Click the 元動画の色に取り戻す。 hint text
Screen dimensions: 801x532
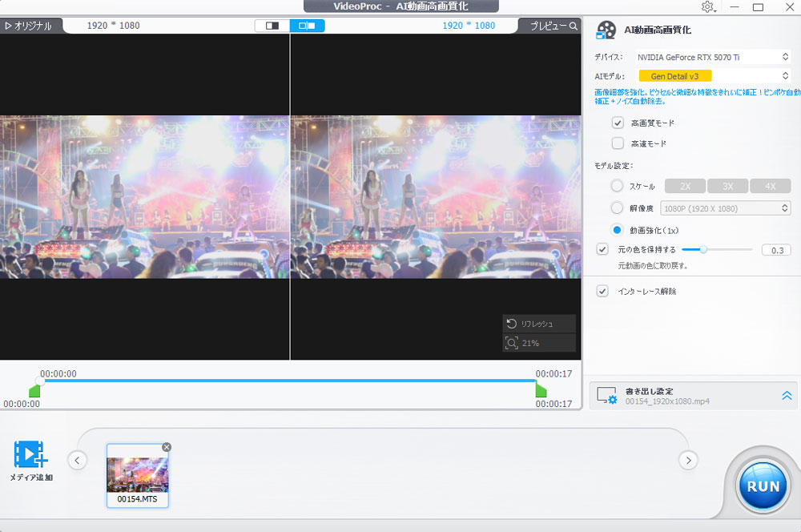(x=653, y=266)
